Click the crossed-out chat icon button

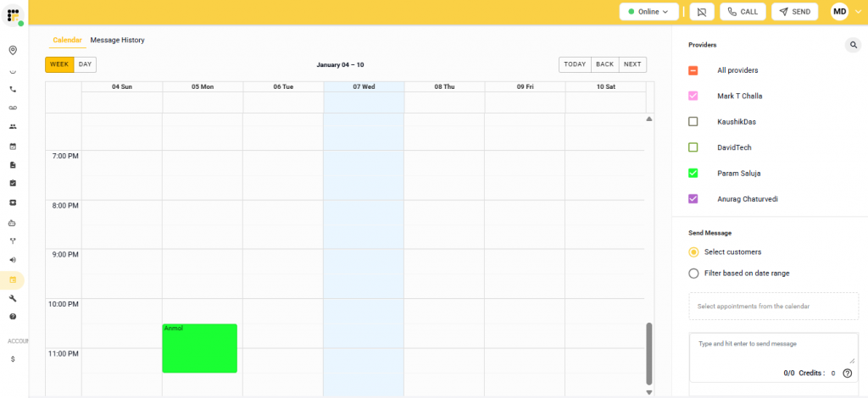(702, 12)
